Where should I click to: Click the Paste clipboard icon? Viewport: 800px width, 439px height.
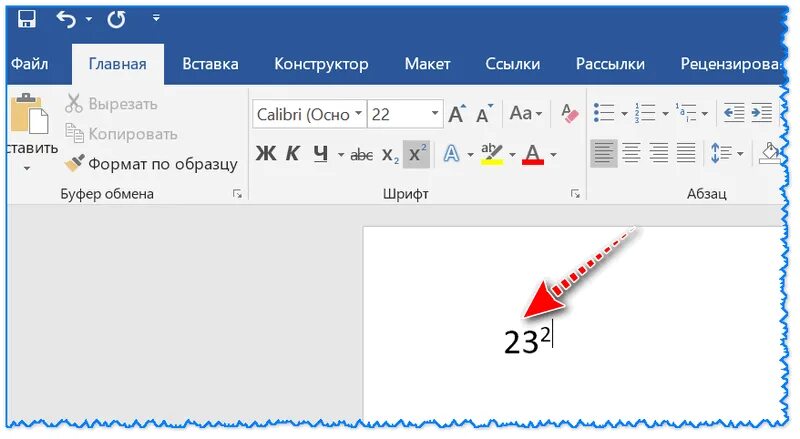tap(30, 113)
